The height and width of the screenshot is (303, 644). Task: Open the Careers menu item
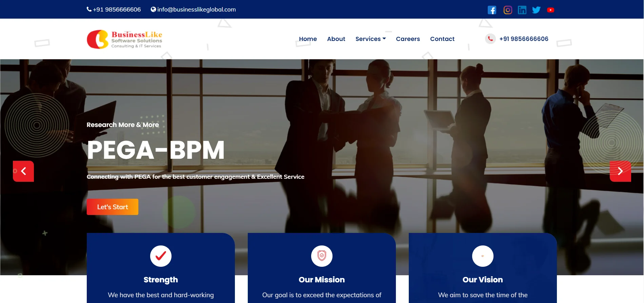[x=408, y=39]
